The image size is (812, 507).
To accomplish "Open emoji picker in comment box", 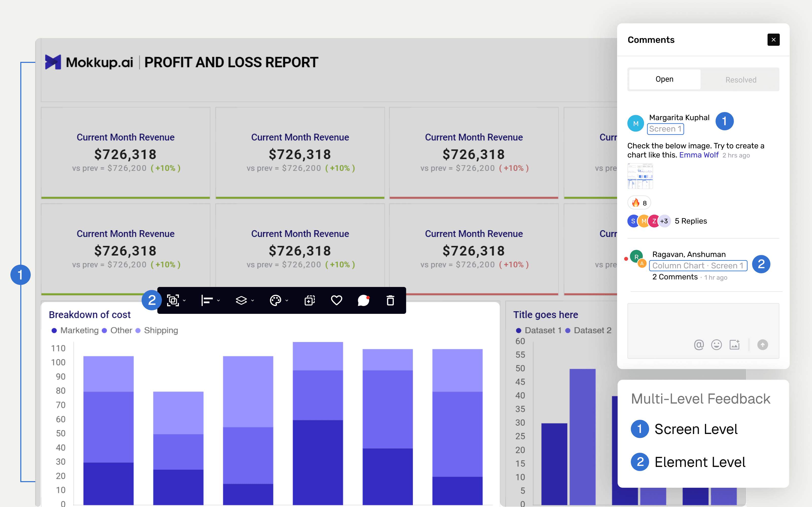I will pos(716,345).
